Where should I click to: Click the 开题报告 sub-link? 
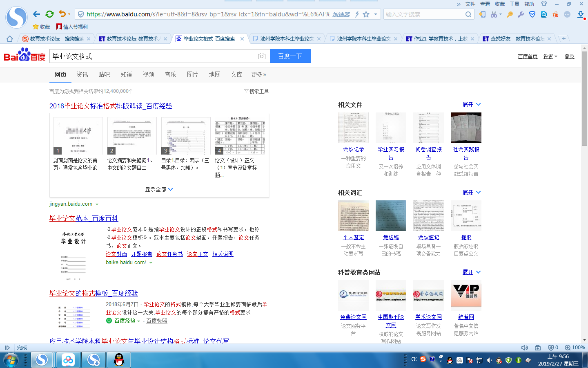(142, 254)
